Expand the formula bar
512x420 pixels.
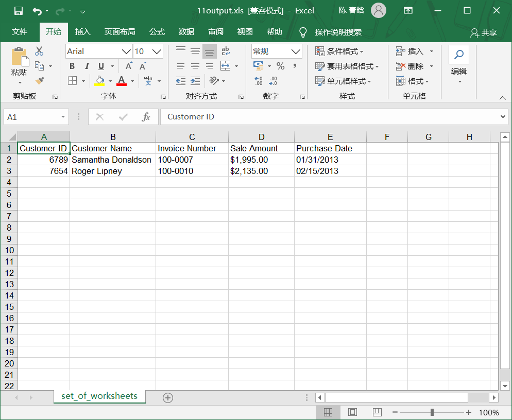click(503, 117)
